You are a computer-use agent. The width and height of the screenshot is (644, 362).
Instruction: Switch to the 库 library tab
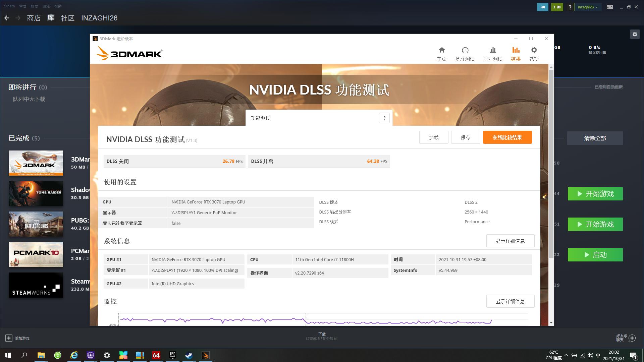coord(51,18)
